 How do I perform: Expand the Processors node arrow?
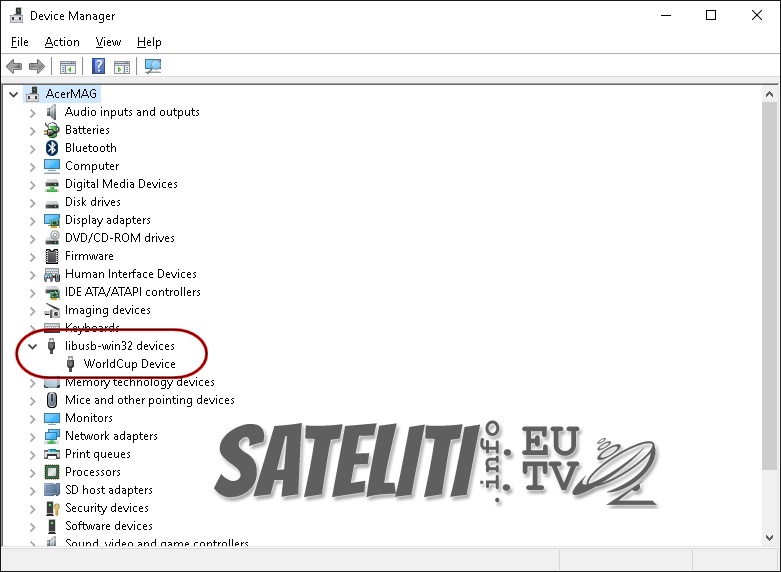point(32,472)
